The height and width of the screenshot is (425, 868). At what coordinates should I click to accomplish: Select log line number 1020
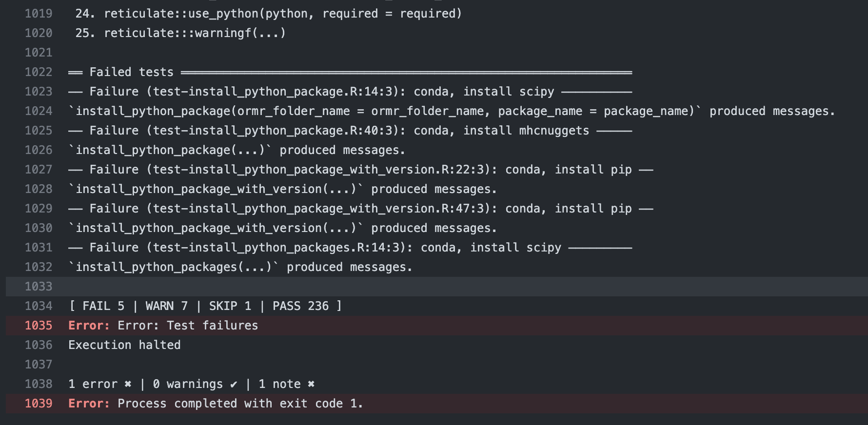(39, 33)
